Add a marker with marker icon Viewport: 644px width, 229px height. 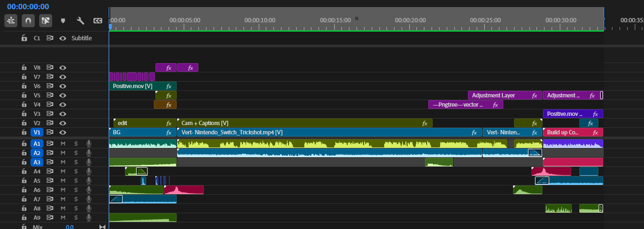(63, 21)
